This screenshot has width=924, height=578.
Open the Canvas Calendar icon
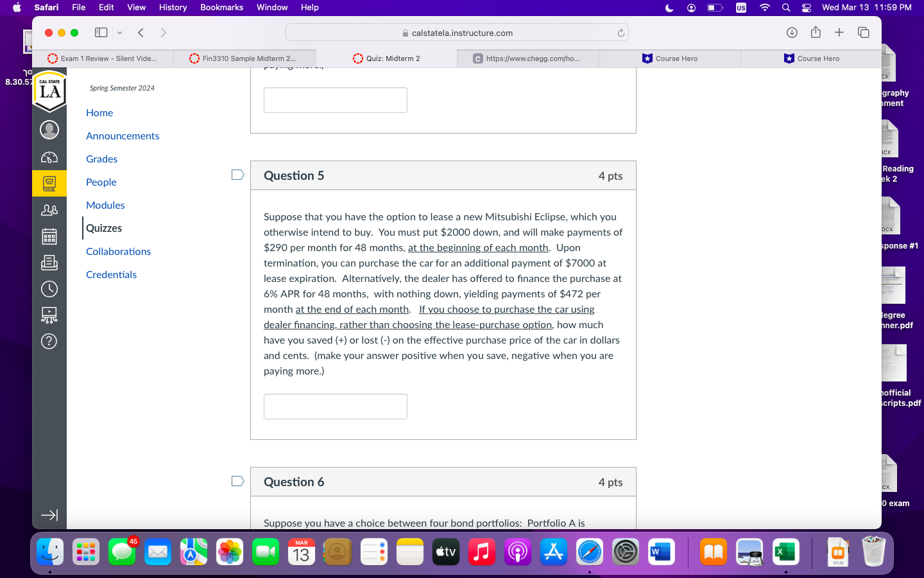49,236
